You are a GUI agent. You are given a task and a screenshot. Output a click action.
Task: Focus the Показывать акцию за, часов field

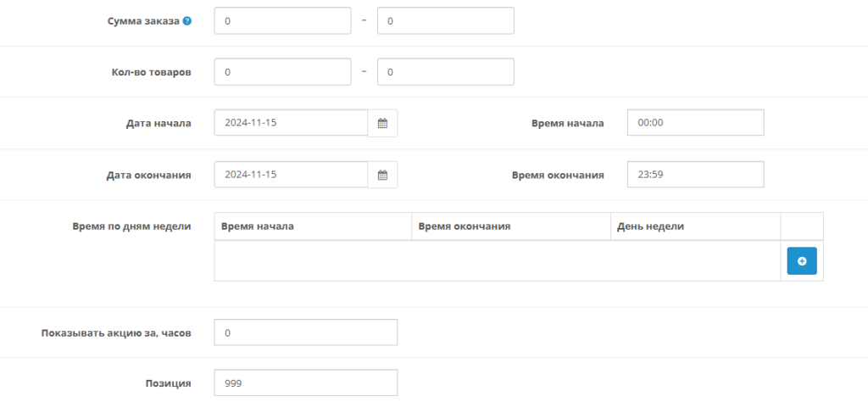point(305,332)
